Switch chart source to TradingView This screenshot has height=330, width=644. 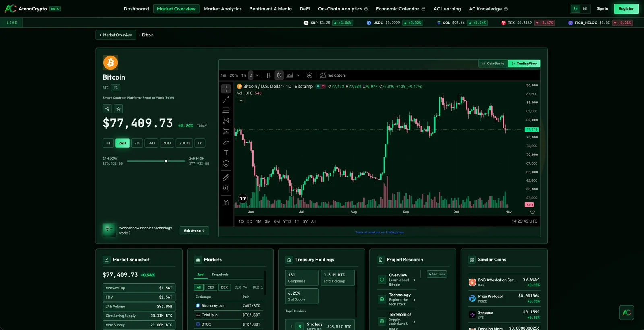tap(524, 64)
